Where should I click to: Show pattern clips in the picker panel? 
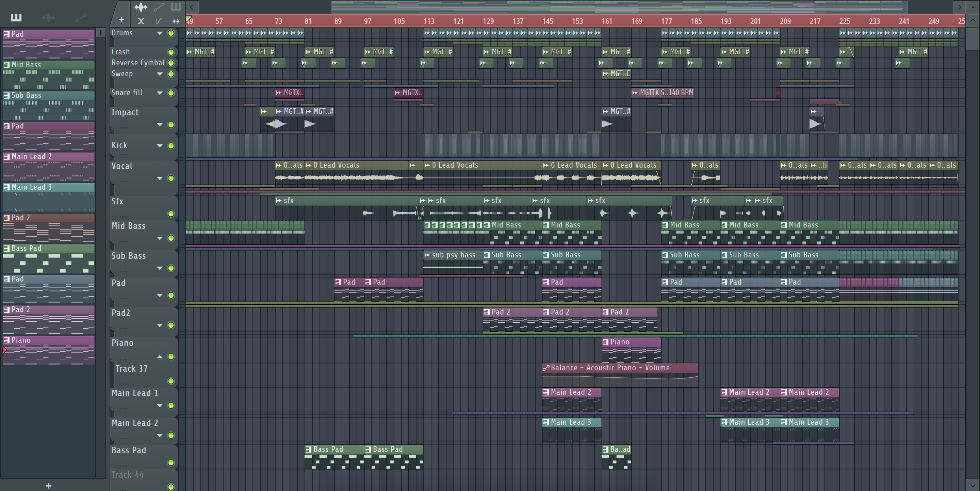coord(16,17)
